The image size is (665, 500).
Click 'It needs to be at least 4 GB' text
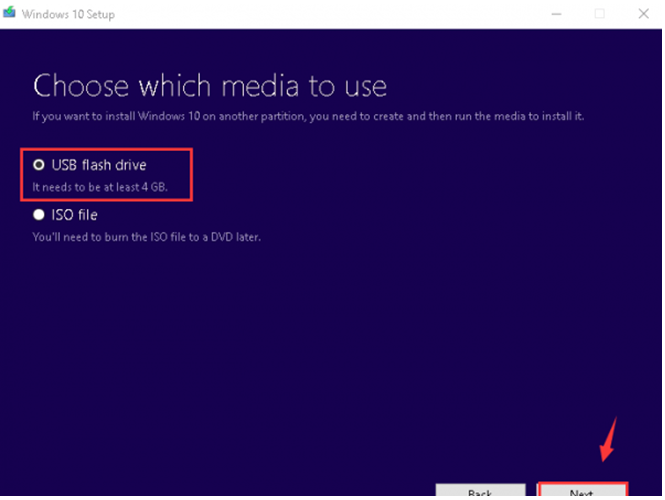point(100,187)
